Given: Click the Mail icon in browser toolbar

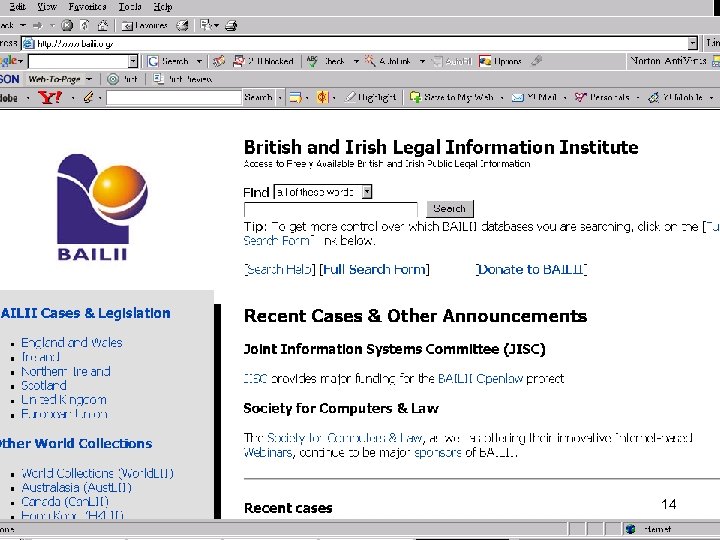Looking at the screenshot, I should tap(205, 25).
